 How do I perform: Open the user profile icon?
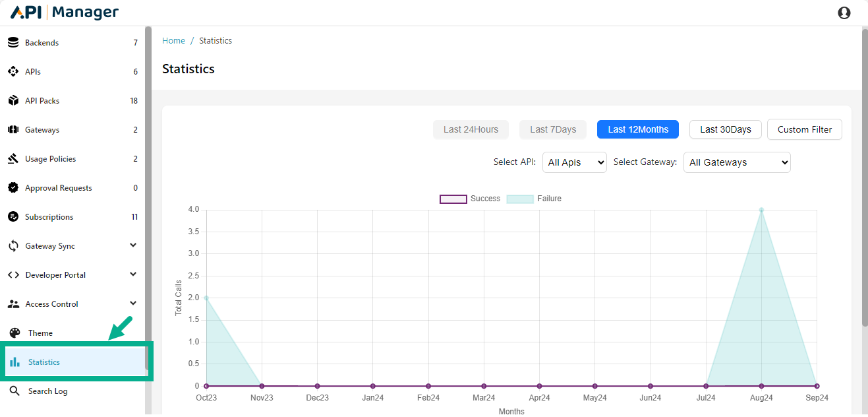coord(844,13)
